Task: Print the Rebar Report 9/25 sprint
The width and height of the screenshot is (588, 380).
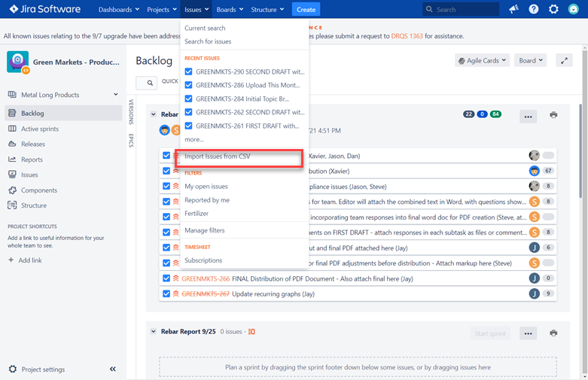Action: 553,333
